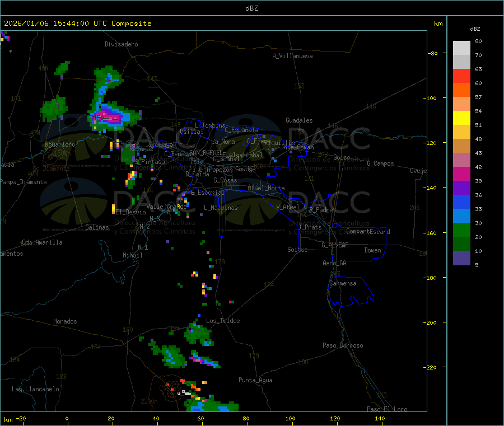The image size is (504, 426).
Task: Click the Atuel_Norte label
Action: point(266,188)
